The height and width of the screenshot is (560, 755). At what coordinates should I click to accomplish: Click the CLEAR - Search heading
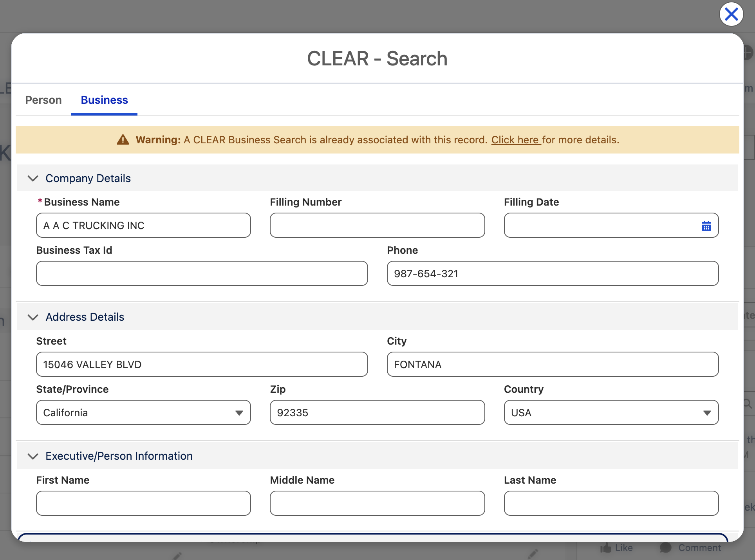pos(377,59)
